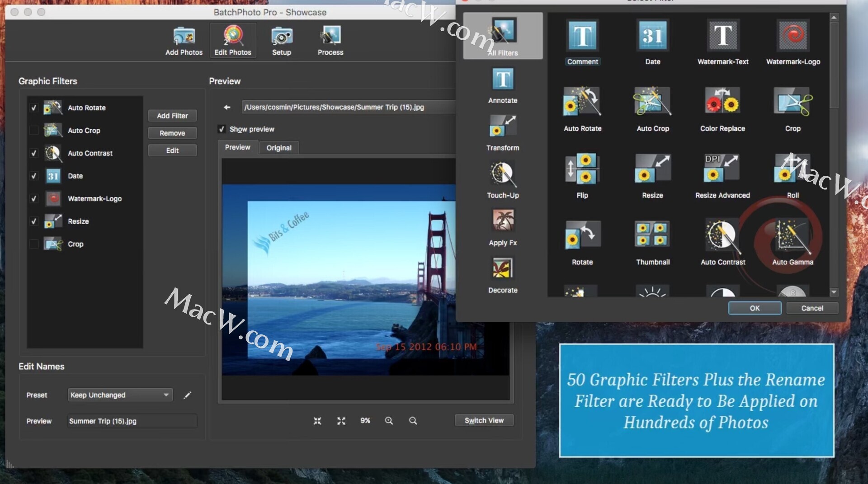Choose the Watermark-Logo filter icon

[793, 36]
